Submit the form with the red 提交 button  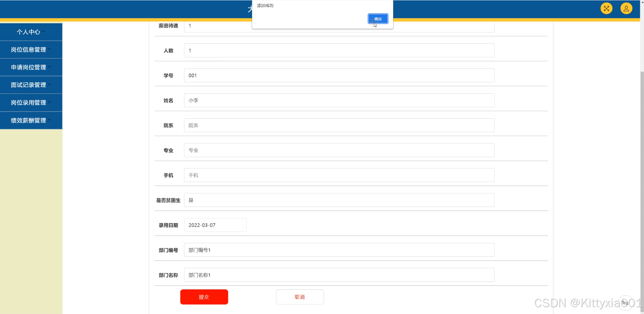(204, 297)
